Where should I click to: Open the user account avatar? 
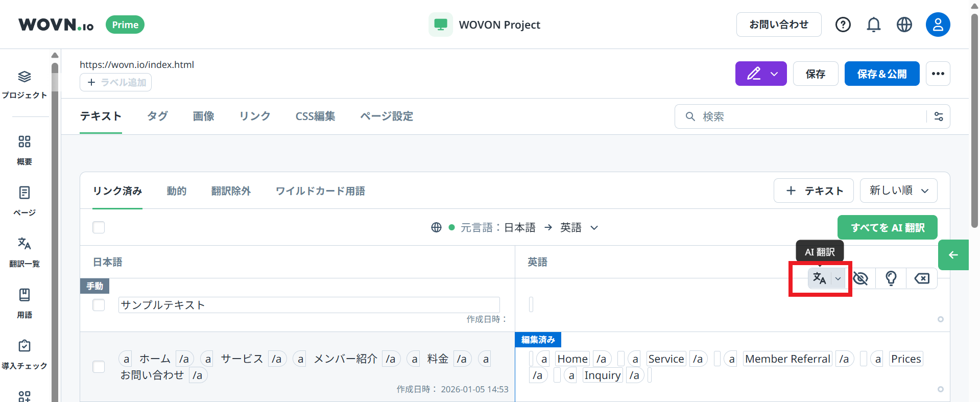tap(938, 25)
